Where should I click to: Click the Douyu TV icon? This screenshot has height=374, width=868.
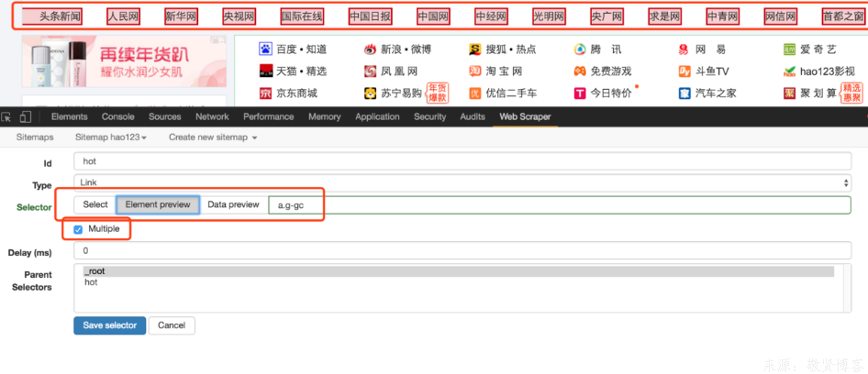coord(684,71)
